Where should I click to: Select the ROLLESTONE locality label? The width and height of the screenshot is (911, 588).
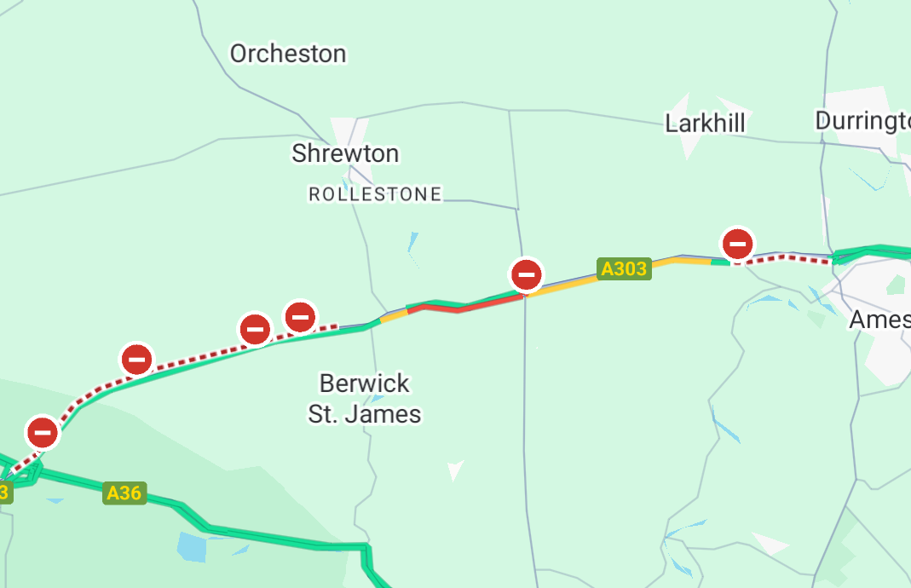(x=375, y=194)
